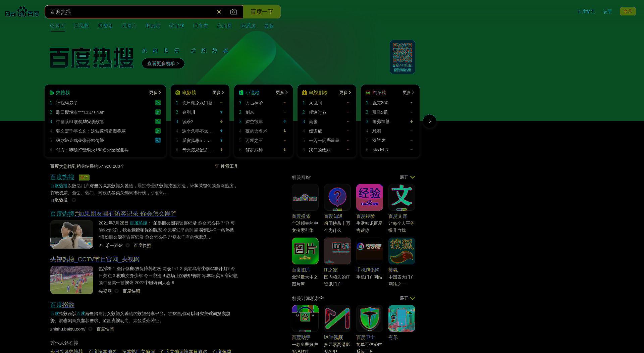
Task: Open the 有乐 software icon
Action: 402,318
